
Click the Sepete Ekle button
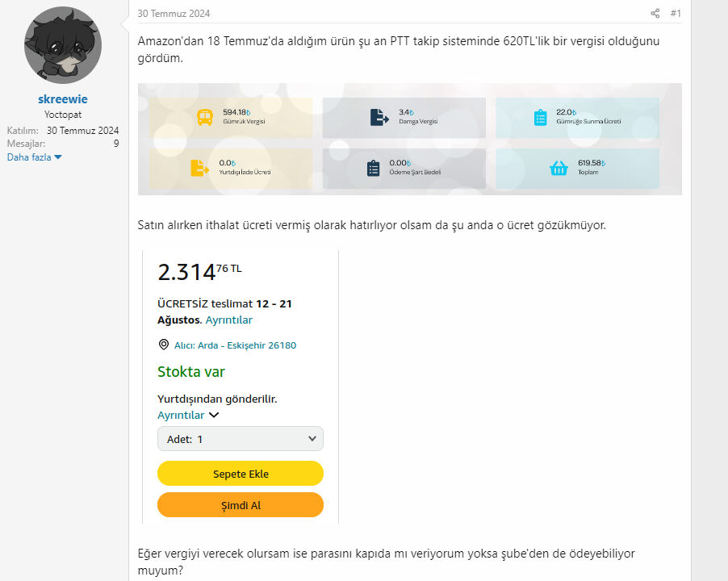tap(241, 473)
